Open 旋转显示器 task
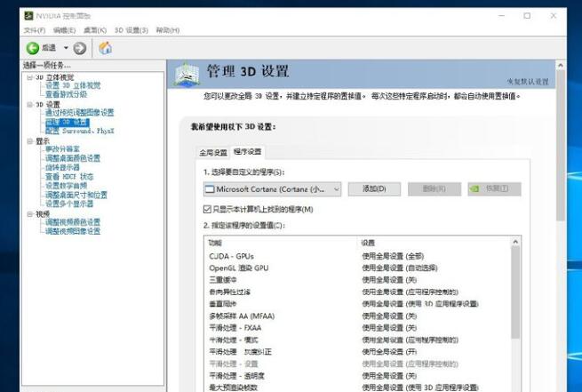Viewport: 582px width, 392px height. tap(62, 167)
